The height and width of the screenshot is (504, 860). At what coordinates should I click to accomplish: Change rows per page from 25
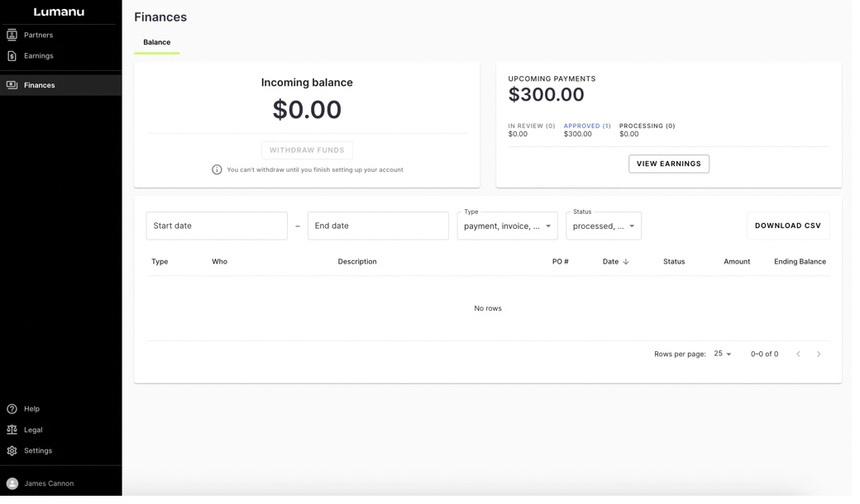[x=723, y=354]
